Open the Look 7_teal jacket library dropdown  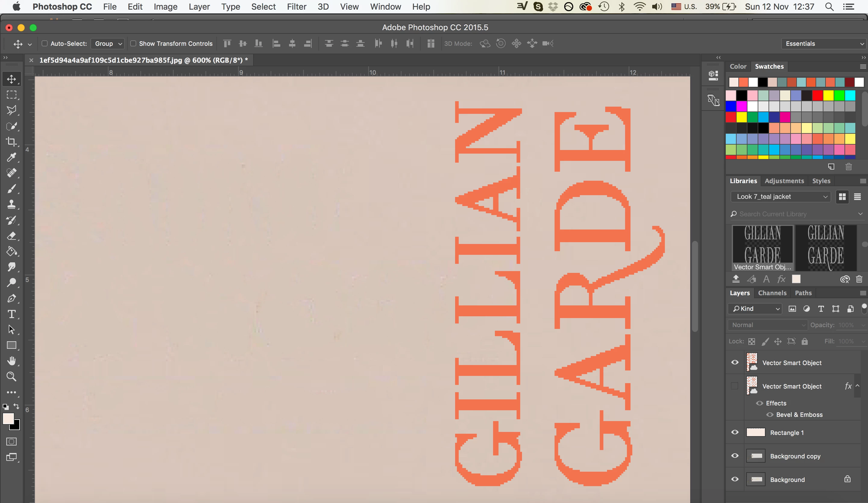point(780,197)
